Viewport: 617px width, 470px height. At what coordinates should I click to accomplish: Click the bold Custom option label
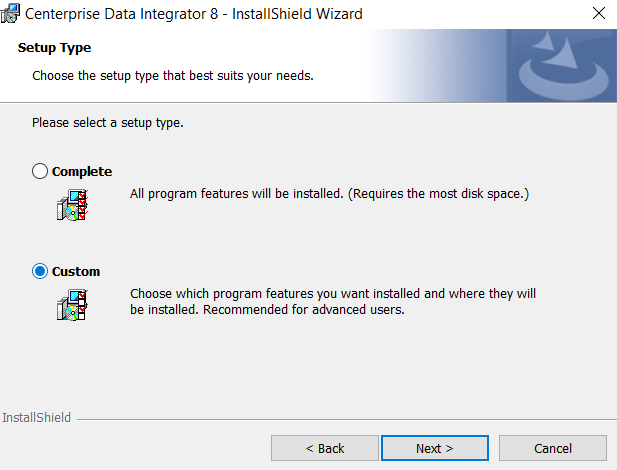[76, 271]
